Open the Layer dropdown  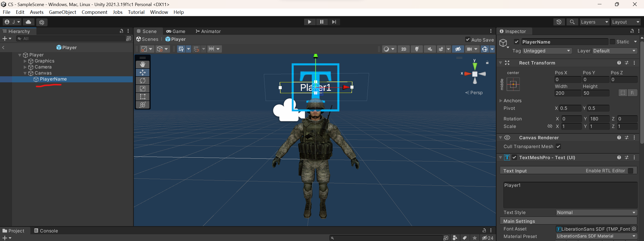tap(615, 51)
